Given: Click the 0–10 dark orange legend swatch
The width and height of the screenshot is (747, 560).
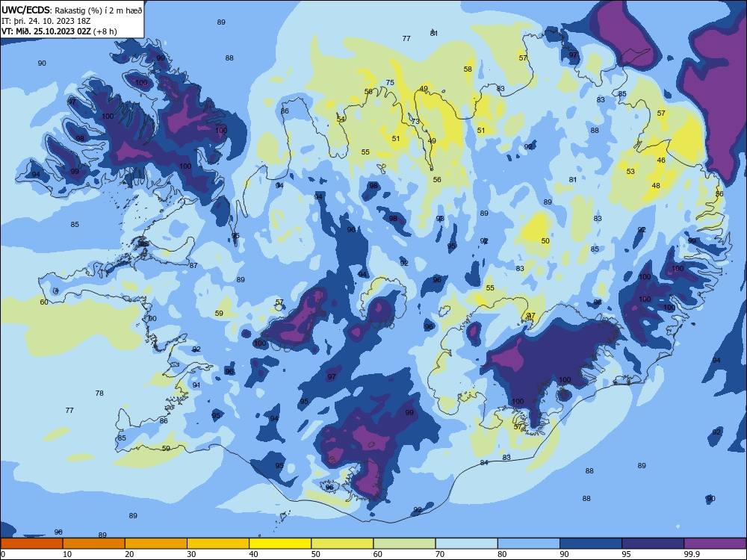Looking at the screenshot, I should 31,544.
